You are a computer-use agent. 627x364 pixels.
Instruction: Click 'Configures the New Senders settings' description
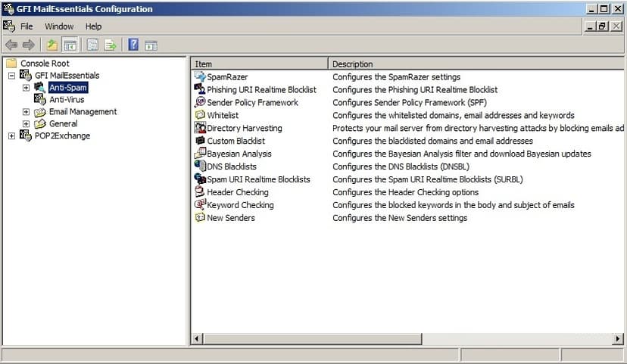(400, 218)
